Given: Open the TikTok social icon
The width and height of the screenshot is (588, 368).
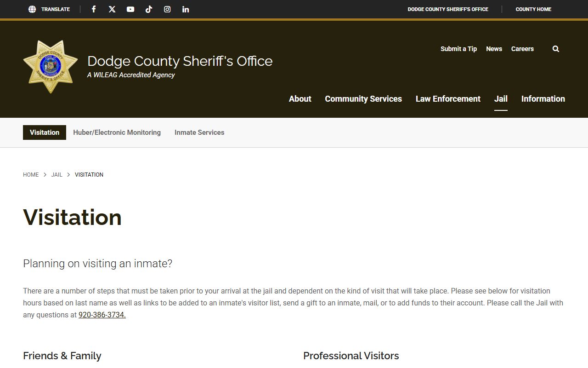Looking at the screenshot, I should [x=149, y=9].
